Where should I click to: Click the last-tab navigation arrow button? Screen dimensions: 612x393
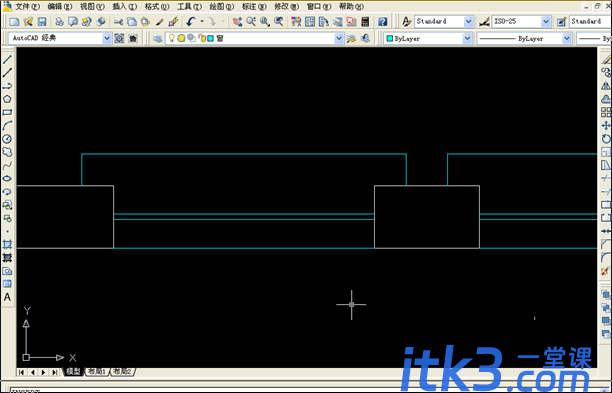(x=55, y=372)
